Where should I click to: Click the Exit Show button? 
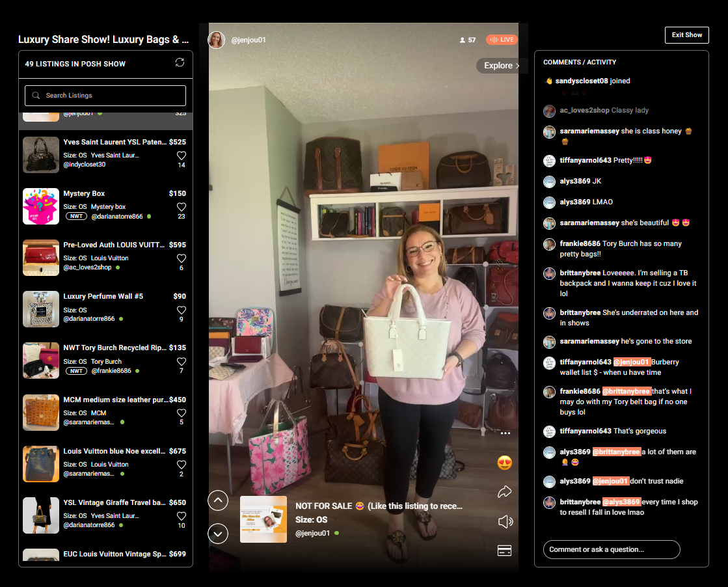point(686,35)
